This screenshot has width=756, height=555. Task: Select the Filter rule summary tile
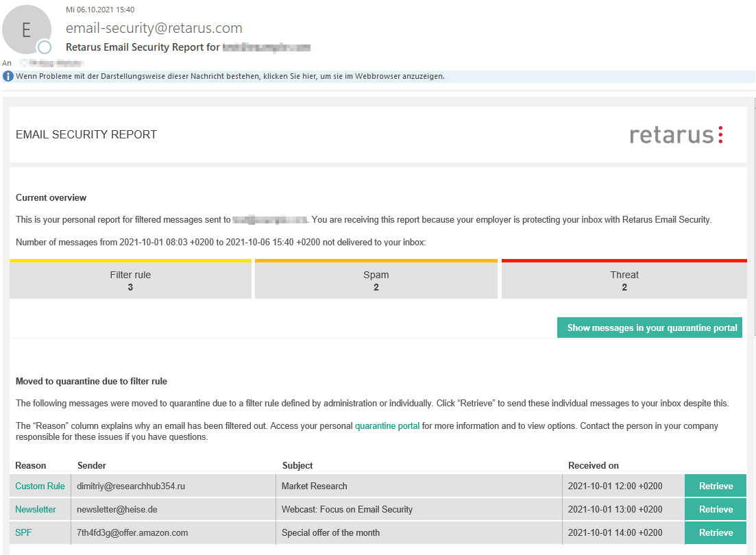pyautogui.click(x=130, y=280)
